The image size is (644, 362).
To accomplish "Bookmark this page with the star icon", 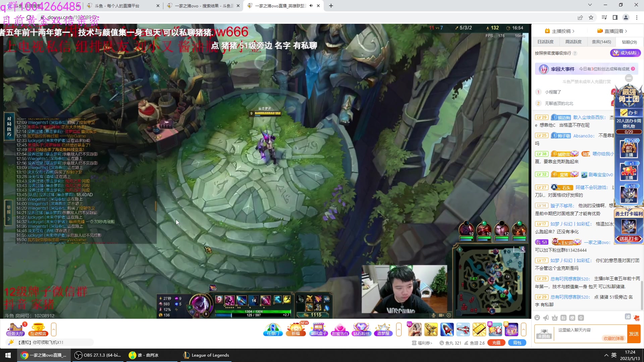I will (x=591, y=17).
